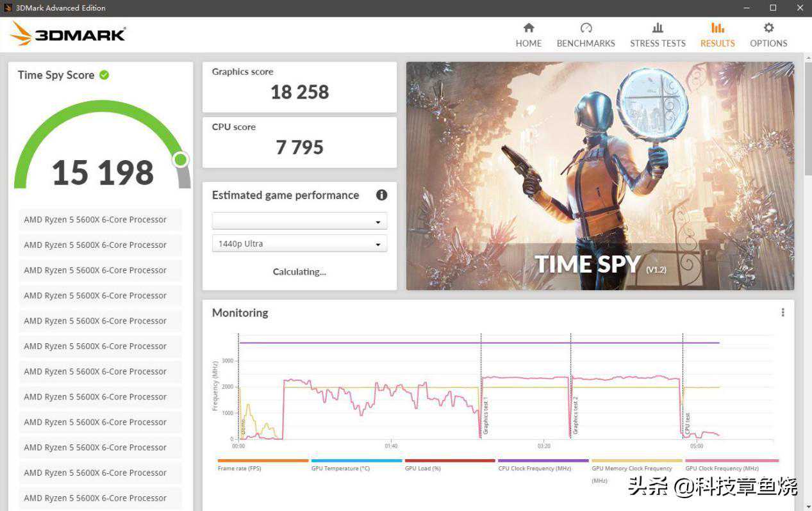The width and height of the screenshot is (812, 511).
Task: Go to the Home tab icon
Action: click(x=528, y=28)
